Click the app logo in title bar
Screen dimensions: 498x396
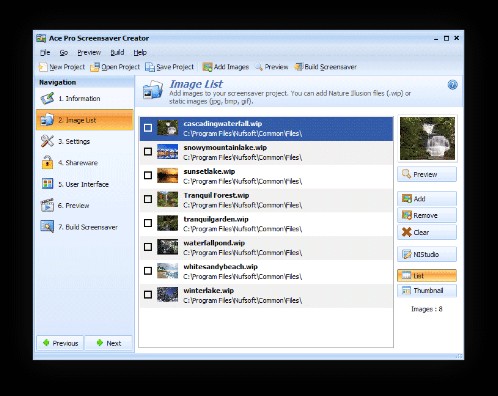point(41,38)
